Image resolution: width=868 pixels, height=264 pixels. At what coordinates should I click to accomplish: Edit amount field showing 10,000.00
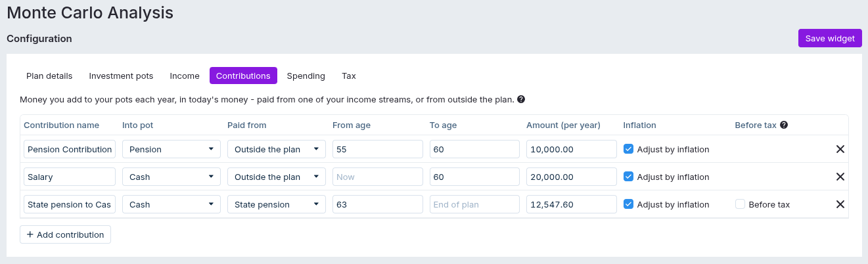coord(572,149)
